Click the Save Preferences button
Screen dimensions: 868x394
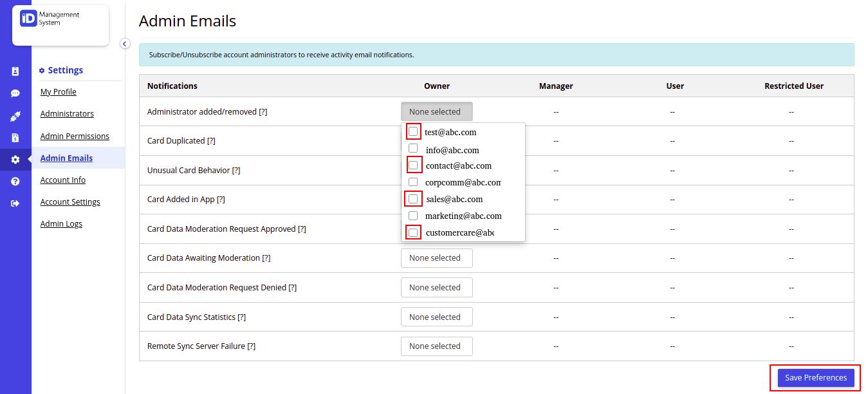coord(815,378)
